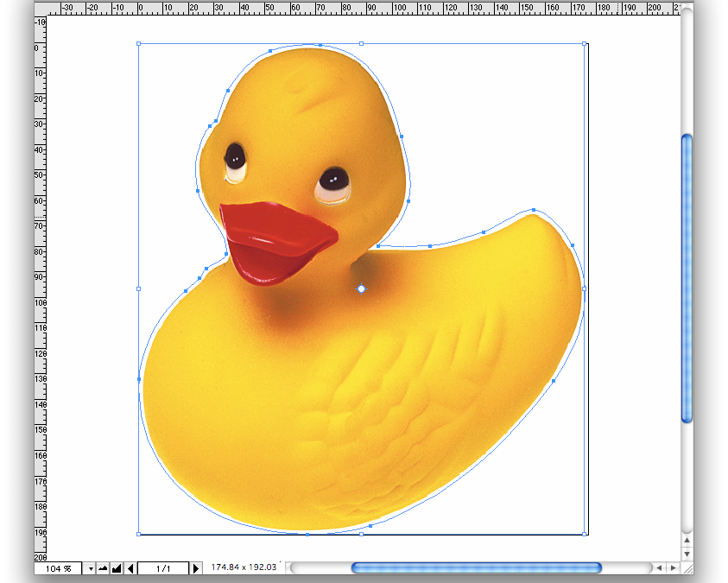Click the right-middle bounding box handle
The image size is (728, 583).
[585, 288]
